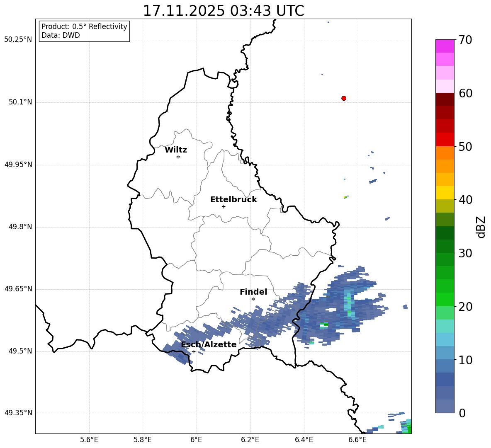Viewport: 491px width, 448px height.
Task: Click the 49.8°N latitude tick label
Action: pyautogui.click(x=20, y=227)
